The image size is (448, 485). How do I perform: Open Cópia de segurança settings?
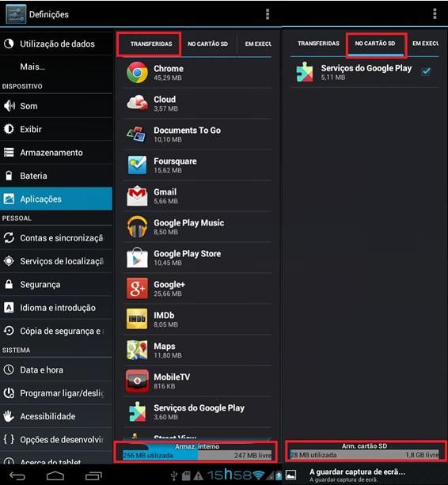[x=56, y=331]
